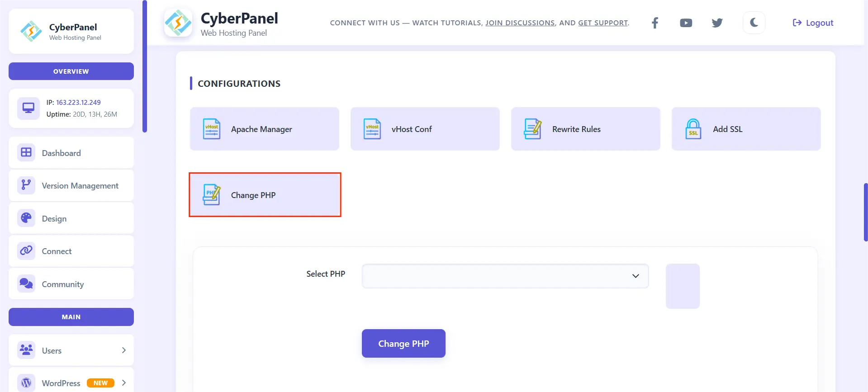Select the Main sidebar section header

71,317
